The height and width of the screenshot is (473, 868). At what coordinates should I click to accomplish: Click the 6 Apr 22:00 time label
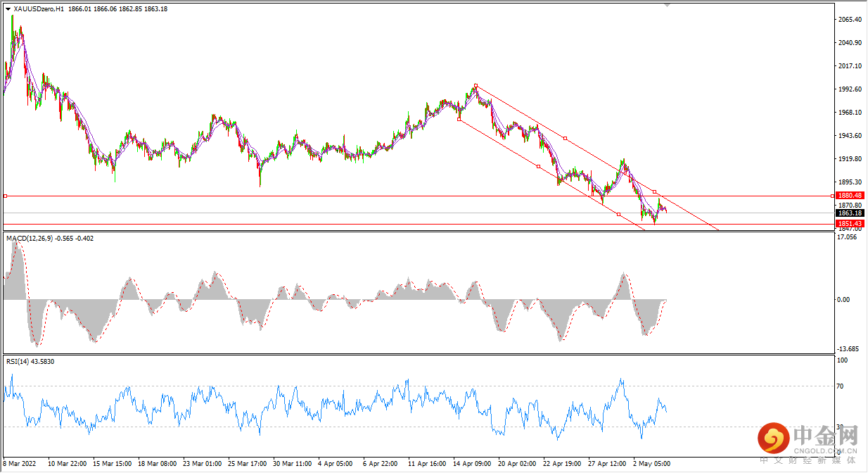point(381,465)
